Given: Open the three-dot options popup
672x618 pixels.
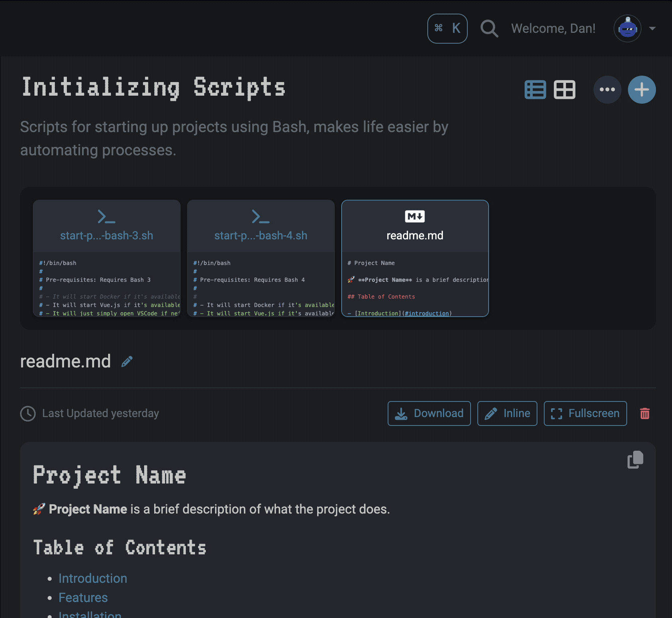Looking at the screenshot, I should pos(607,89).
